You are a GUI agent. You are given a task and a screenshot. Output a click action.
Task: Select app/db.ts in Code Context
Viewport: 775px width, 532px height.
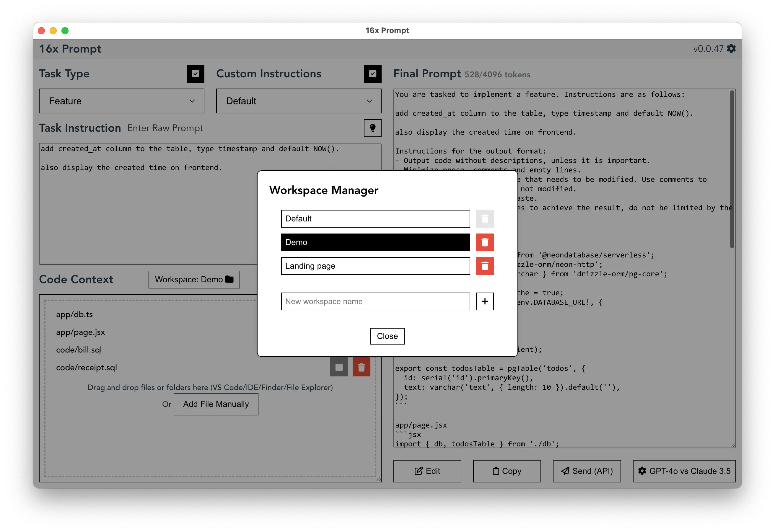click(74, 314)
